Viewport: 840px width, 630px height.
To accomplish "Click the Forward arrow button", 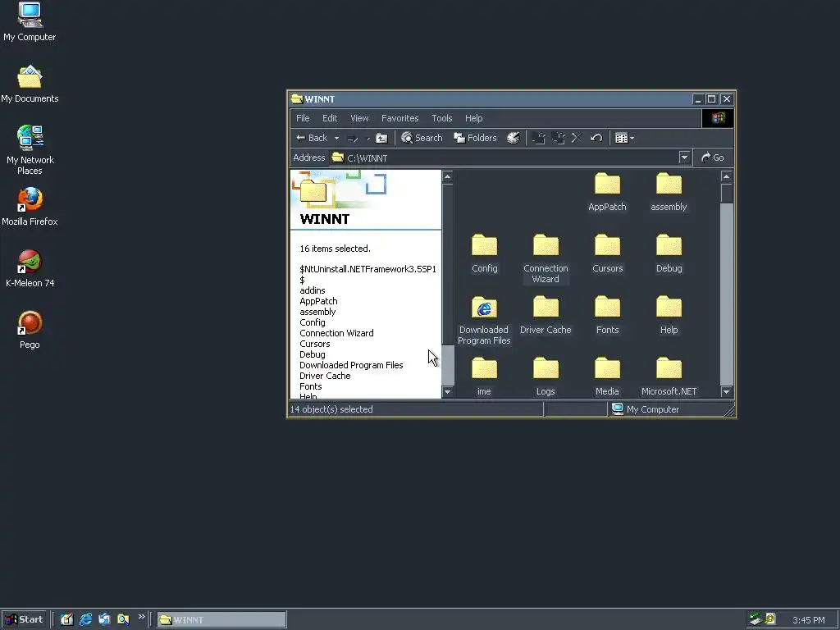I will tap(353, 138).
